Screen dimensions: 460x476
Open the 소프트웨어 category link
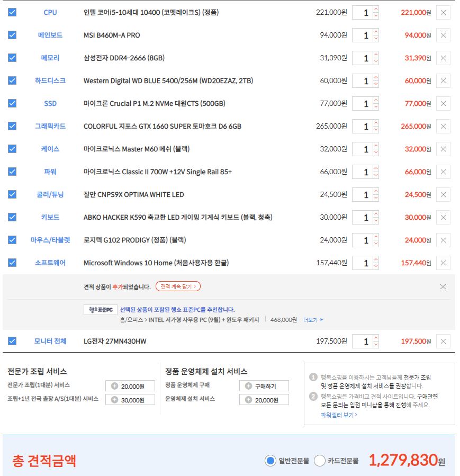(50, 263)
